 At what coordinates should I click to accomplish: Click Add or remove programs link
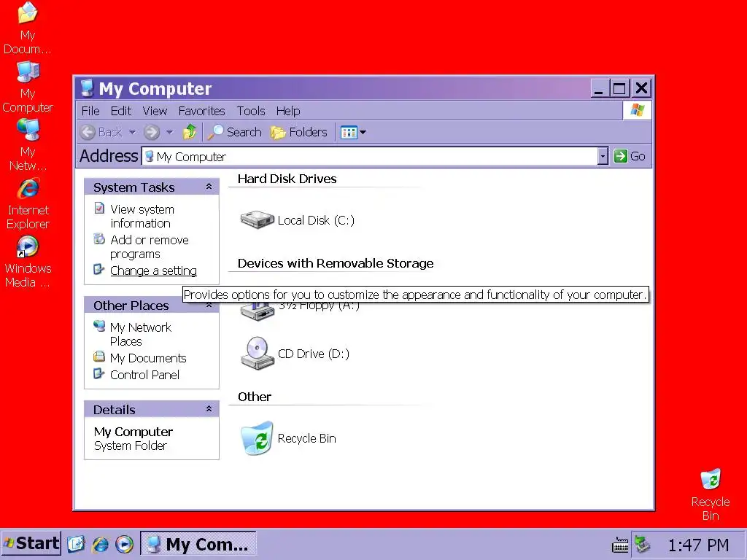tap(149, 246)
